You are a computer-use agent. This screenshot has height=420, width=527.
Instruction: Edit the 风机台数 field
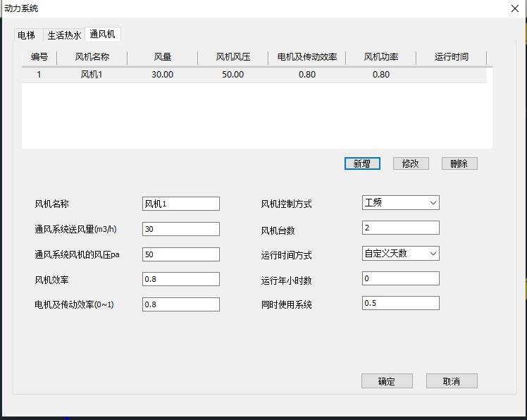400,228
